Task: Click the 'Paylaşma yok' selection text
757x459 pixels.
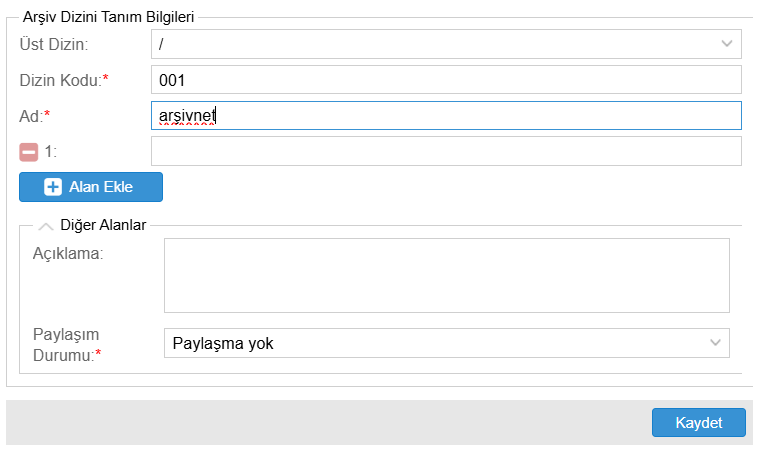Action: coord(223,343)
